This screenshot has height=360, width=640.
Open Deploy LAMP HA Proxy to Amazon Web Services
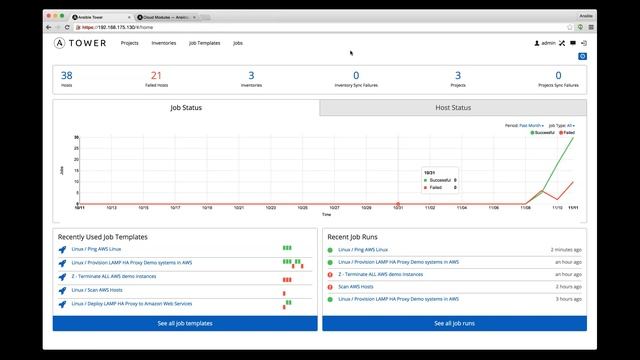click(131, 304)
